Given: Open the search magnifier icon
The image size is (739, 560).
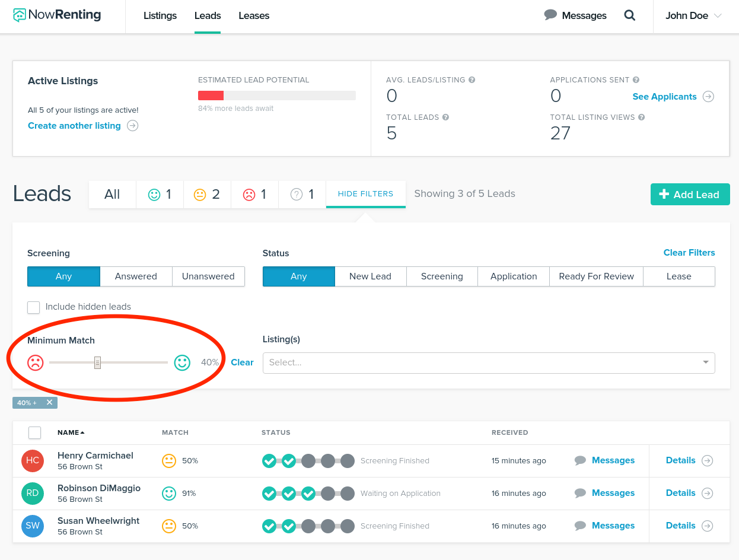Looking at the screenshot, I should pyautogui.click(x=630, y=15).
